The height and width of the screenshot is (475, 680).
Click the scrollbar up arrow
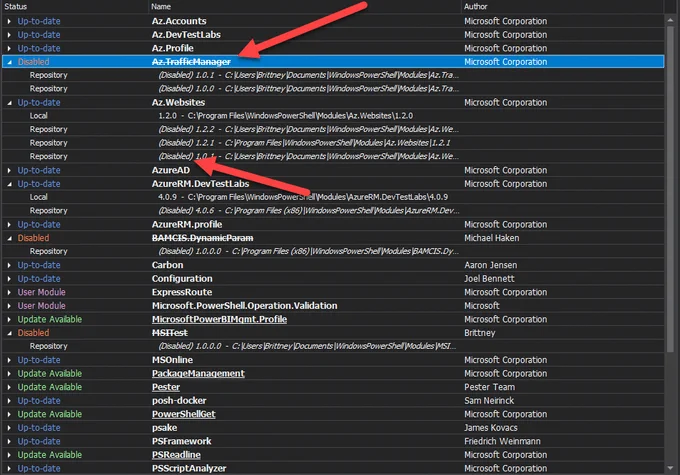point(670,20)
